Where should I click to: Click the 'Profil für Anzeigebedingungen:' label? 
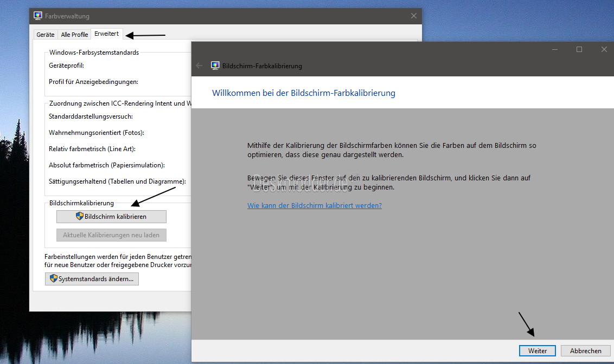click(93, 82)
